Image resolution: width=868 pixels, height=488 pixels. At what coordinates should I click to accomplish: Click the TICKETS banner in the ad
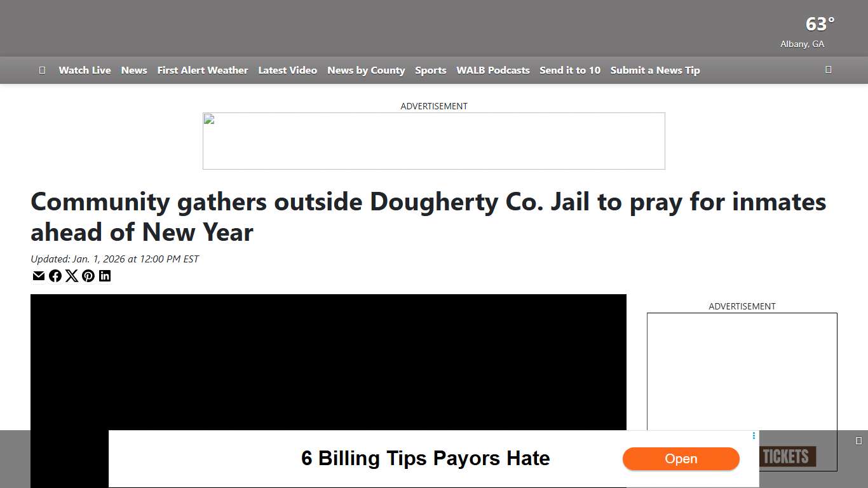pos(786,456)
